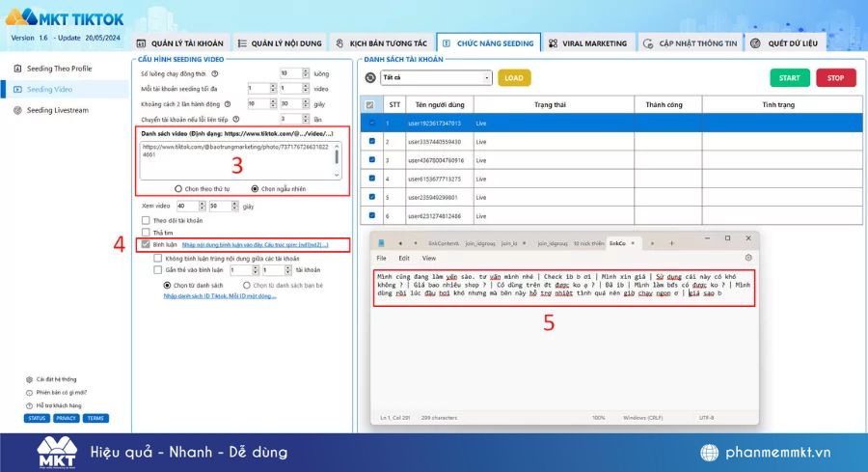This screenshot has height=472, width=868.
Task: Click the Chuyển tài khoản nếu lỗi count stepper
Action: tap(306, 119)
